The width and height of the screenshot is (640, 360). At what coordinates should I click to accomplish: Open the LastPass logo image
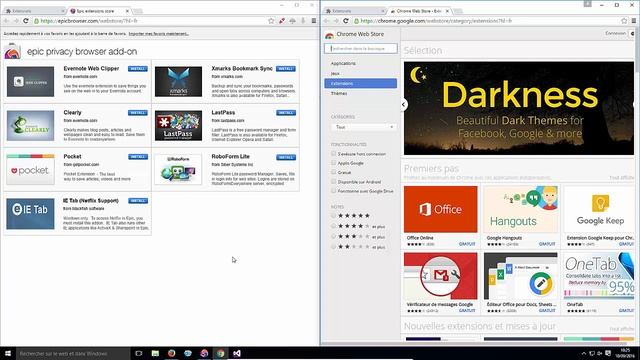(178, 126)
